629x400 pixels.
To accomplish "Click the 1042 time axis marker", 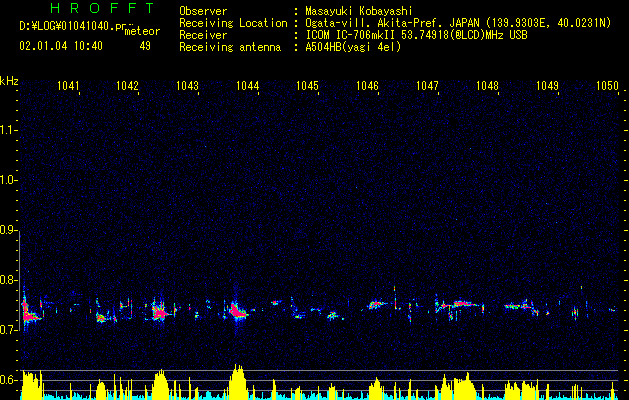I will (x=127, y=85).
